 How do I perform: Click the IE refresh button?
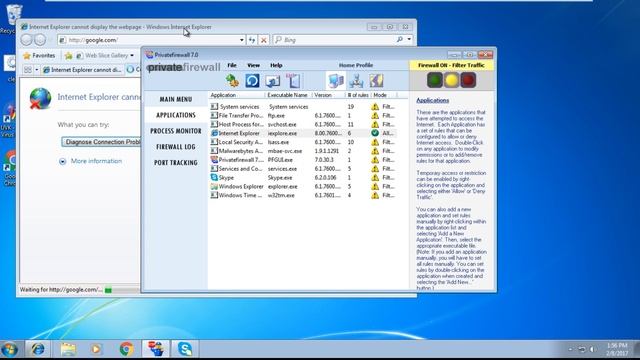(x=252, y=40)
